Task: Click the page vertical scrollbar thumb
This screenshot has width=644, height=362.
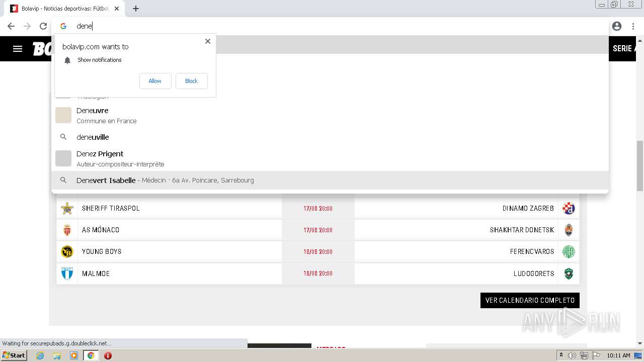Action: (x=640, y=166)
